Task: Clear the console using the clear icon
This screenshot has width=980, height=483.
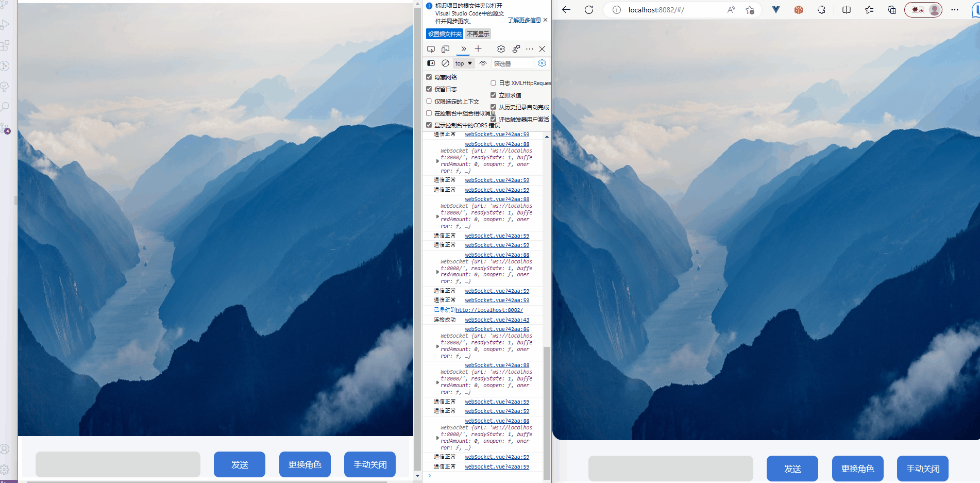Action: click(x=445, y=63)
